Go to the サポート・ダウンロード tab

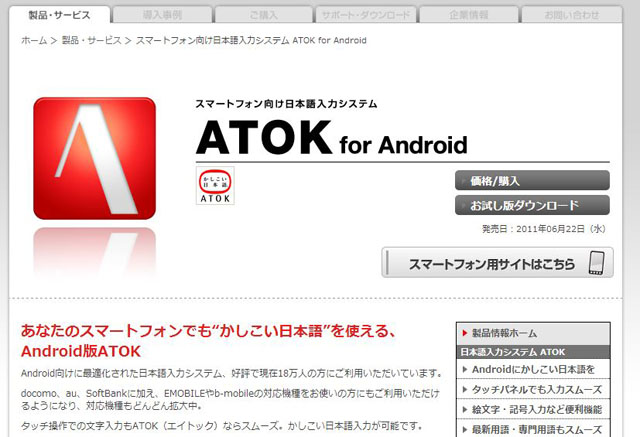coord(366,15)
